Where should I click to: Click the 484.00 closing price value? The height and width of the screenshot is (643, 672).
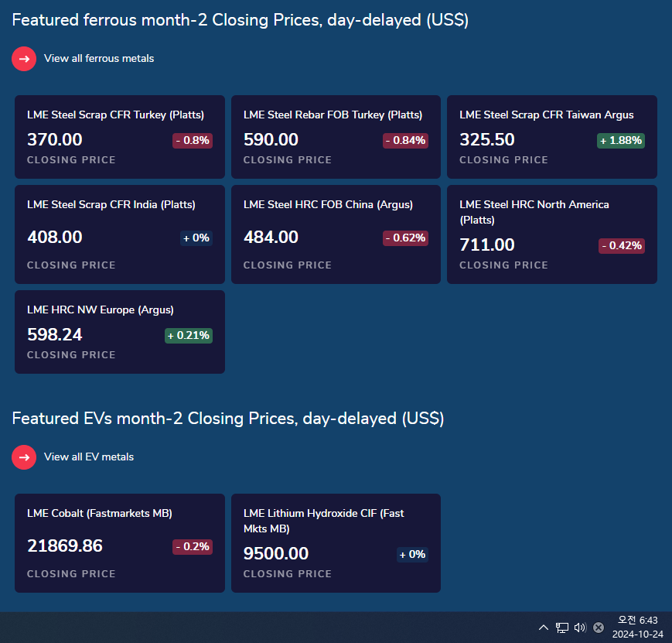[271, 237]
